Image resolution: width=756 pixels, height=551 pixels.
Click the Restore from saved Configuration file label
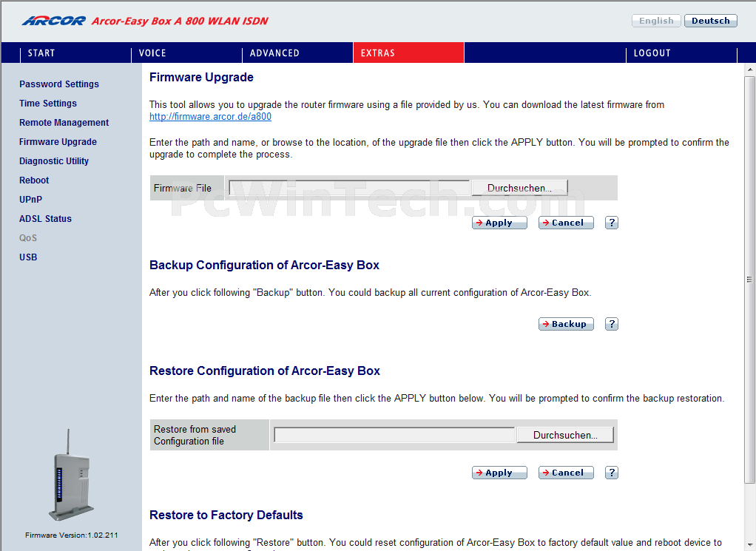[x=195, y=435]
